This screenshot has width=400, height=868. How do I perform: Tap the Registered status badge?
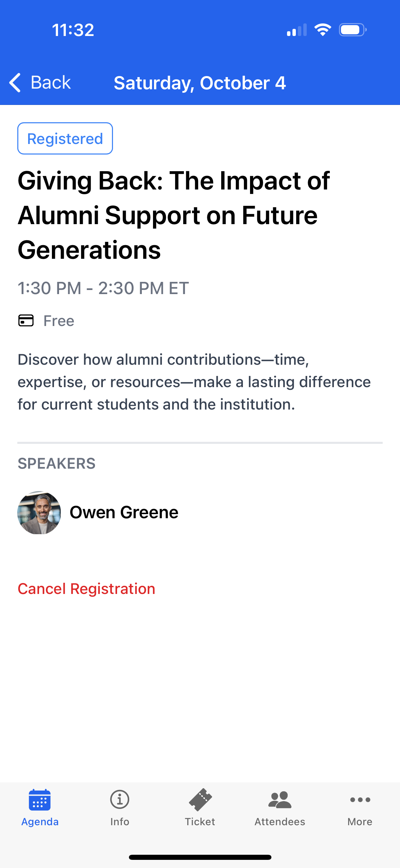(x=65, y=139)
